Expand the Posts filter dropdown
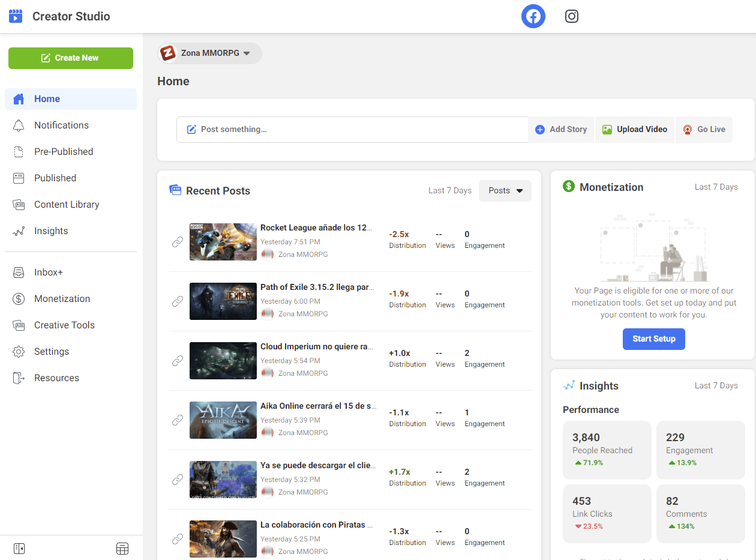Screen dimensions: 756x560 point(505,191)
